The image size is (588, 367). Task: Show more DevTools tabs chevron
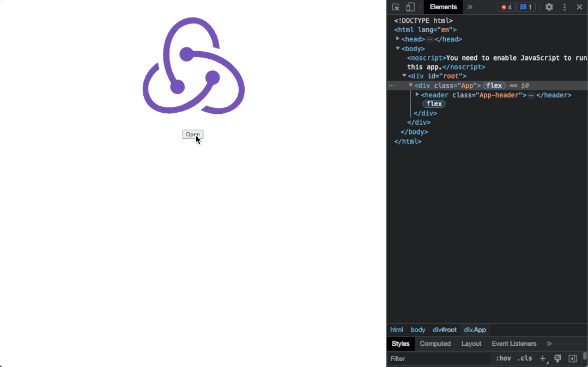[470, 7]
